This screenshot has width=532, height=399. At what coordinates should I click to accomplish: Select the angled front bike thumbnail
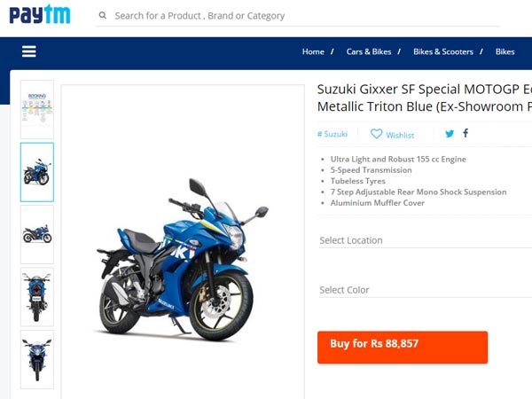(37, 172)
